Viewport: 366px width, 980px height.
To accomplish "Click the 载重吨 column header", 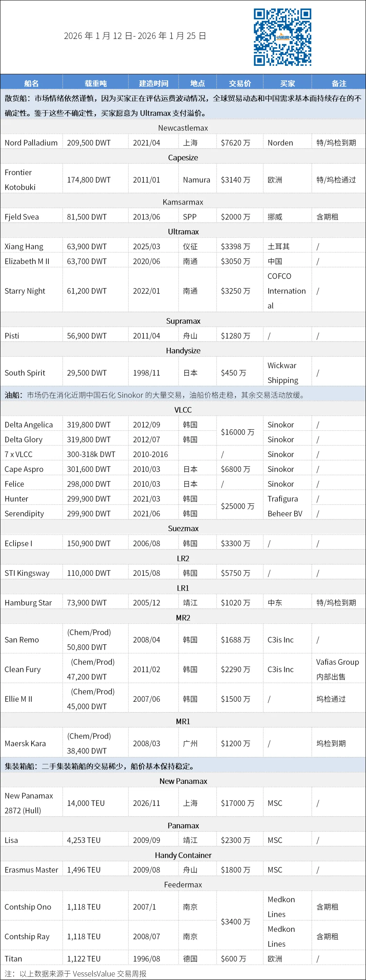I will [95, 83].
